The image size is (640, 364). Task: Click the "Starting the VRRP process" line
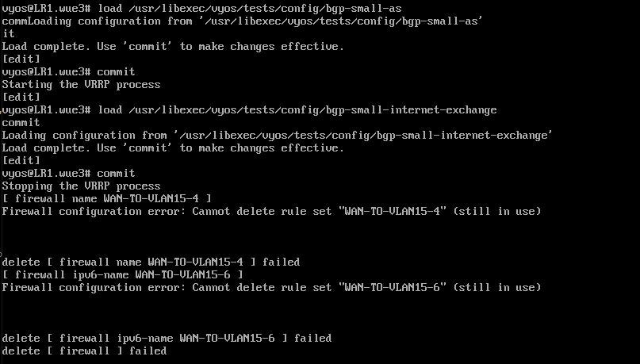[81, 84]
